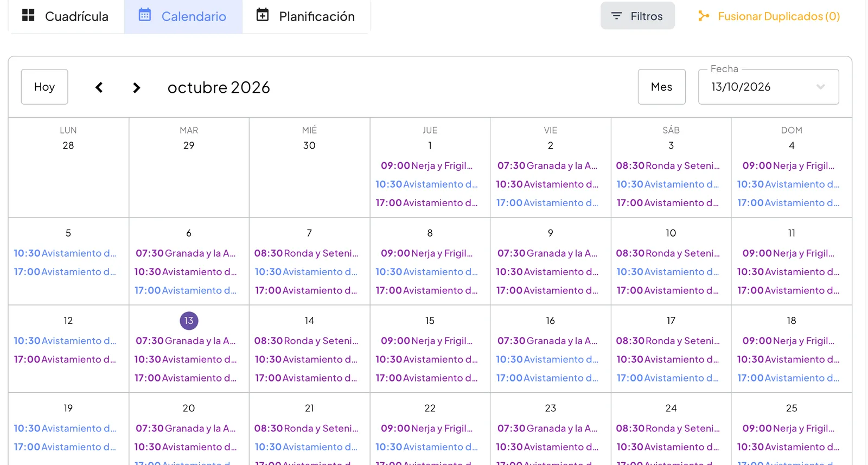The image size is (868, 465).
Task: Open 10:30 Avistamiento on October 5
Action: click(x=65, y=253)
